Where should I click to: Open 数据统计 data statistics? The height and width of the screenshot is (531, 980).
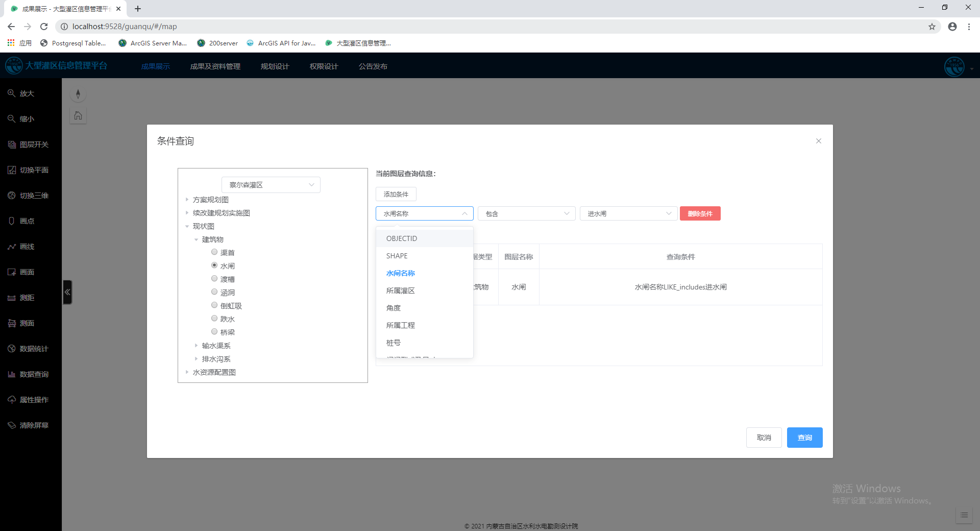click(x=28, y=349)
